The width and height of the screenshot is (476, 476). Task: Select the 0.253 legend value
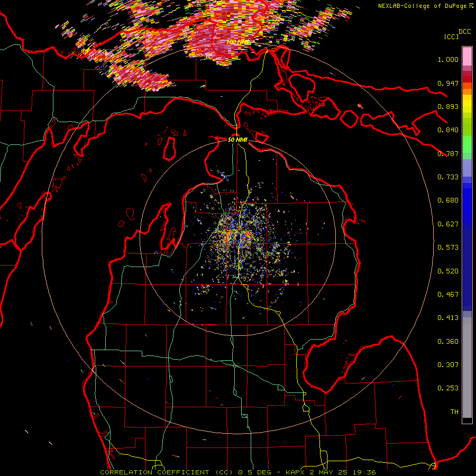(448, 388)
